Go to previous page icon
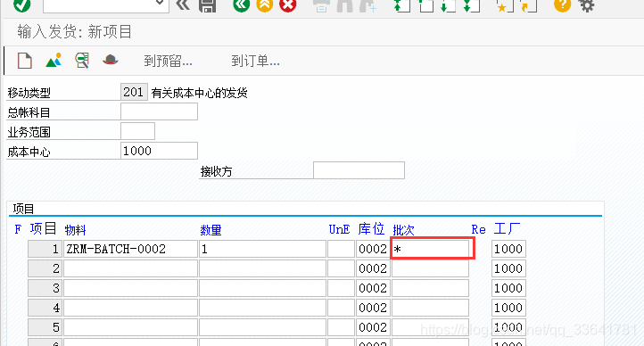The width and height of the screenshot is (644, 346). [425, 5]
